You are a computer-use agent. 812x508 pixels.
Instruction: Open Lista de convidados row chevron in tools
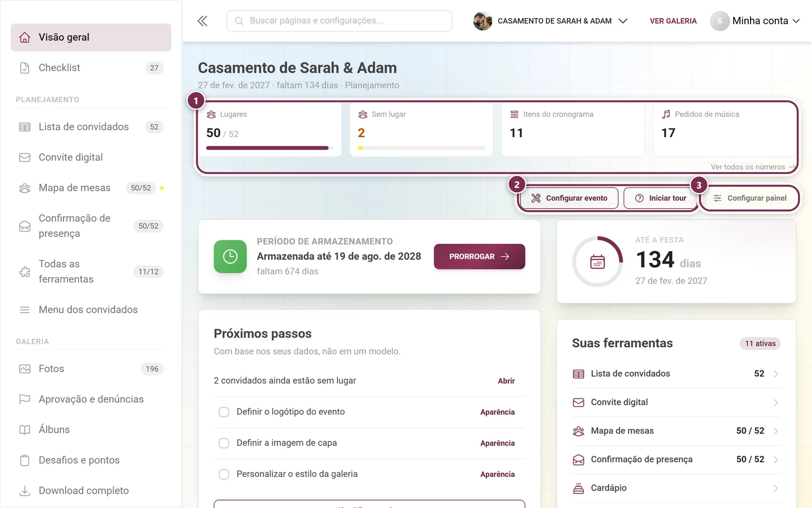776,374
